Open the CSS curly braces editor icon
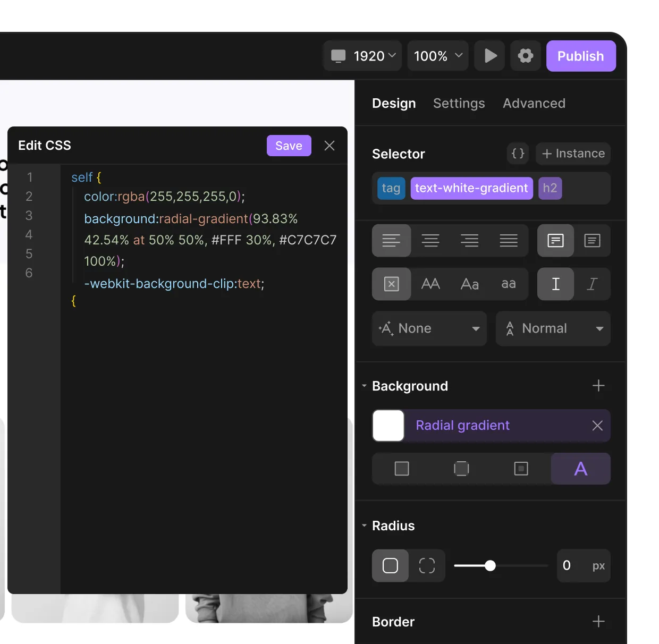The width and height of the screenshot is (659, 644). 518,154
